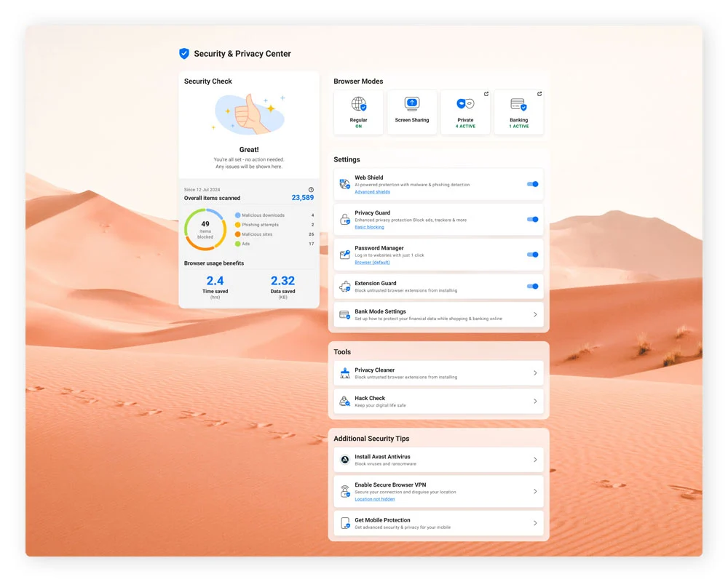Click the Web Shield globe icon

point(344,184)
